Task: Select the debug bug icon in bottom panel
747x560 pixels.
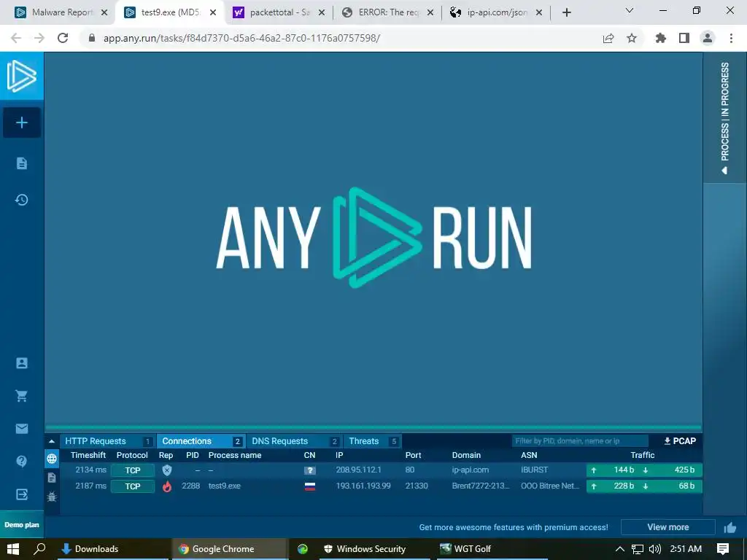Action: click(52, 497)
